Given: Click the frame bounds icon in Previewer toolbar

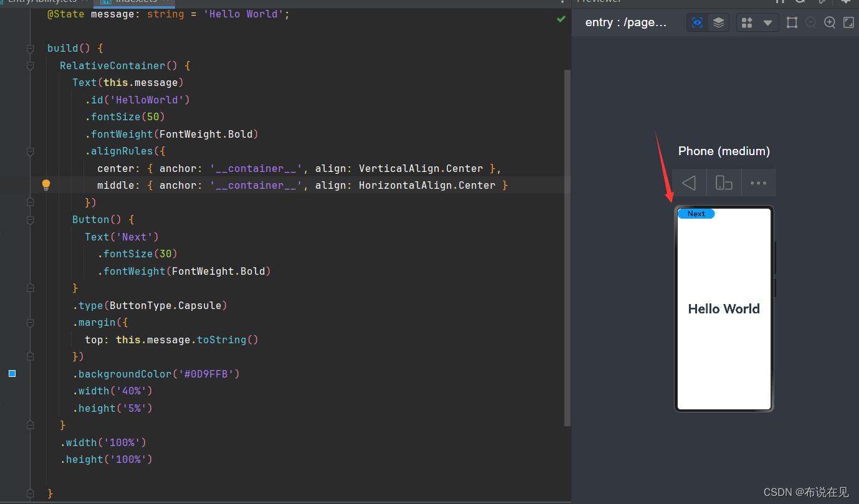Looking at the screenshot, I should coord(792,22).
